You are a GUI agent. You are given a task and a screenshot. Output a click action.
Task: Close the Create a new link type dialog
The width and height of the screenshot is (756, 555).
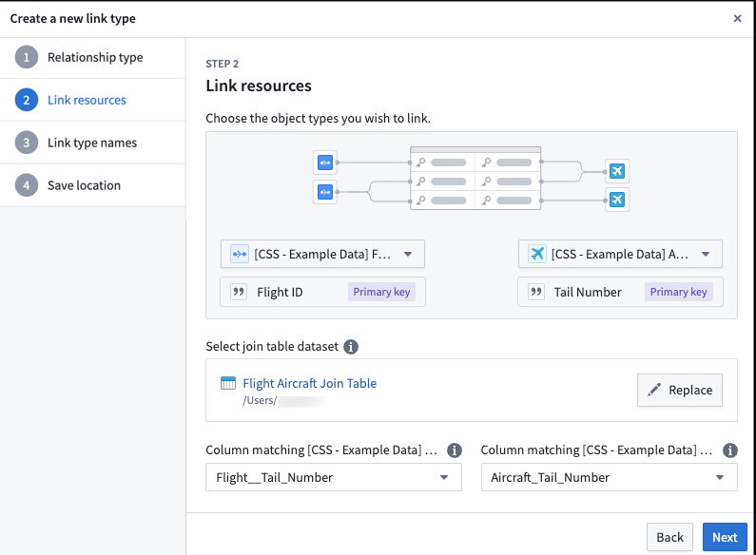coord(737,18)
